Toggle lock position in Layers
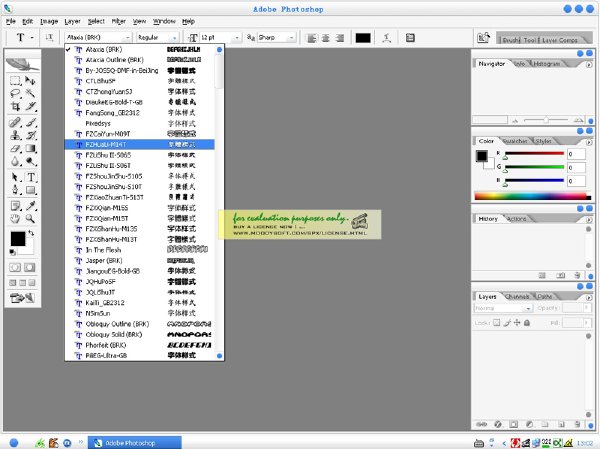 (x=517, y=323)
